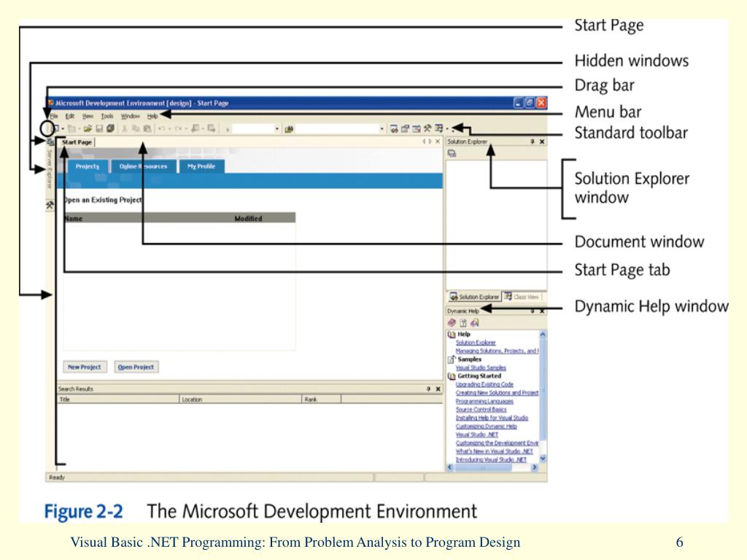The image size is (747, 560).
Task: Open the View menu
Action: [x=88, y=116]
